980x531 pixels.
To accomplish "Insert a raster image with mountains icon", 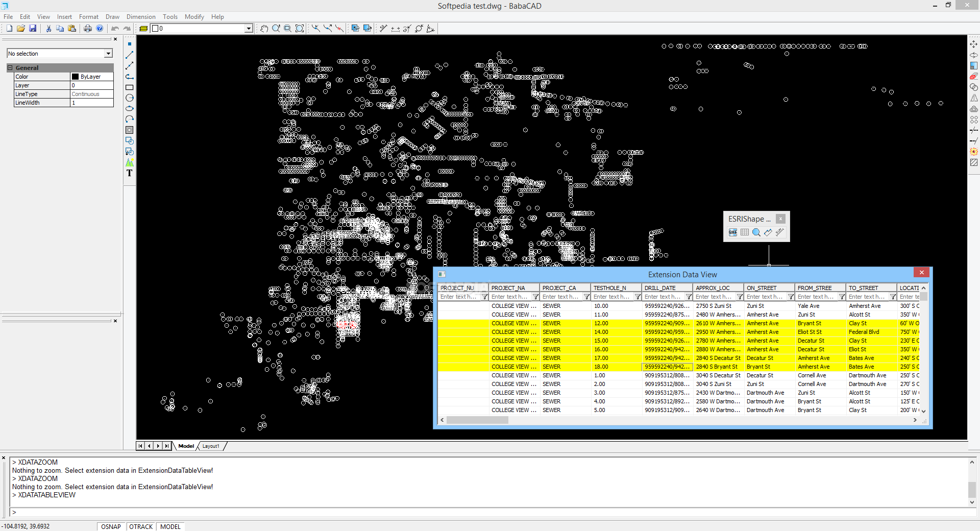I will click(x=130, y=162).
